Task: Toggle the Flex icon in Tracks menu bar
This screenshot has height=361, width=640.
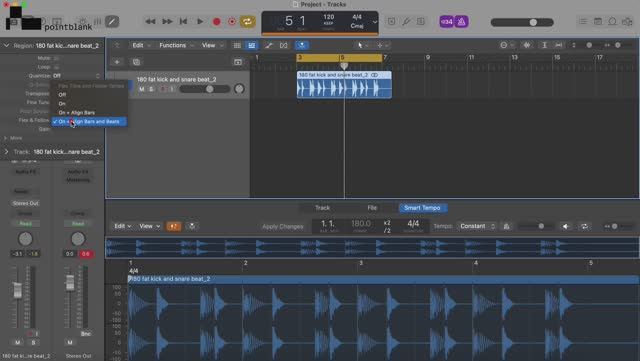Action: click(x=284, y=45)
